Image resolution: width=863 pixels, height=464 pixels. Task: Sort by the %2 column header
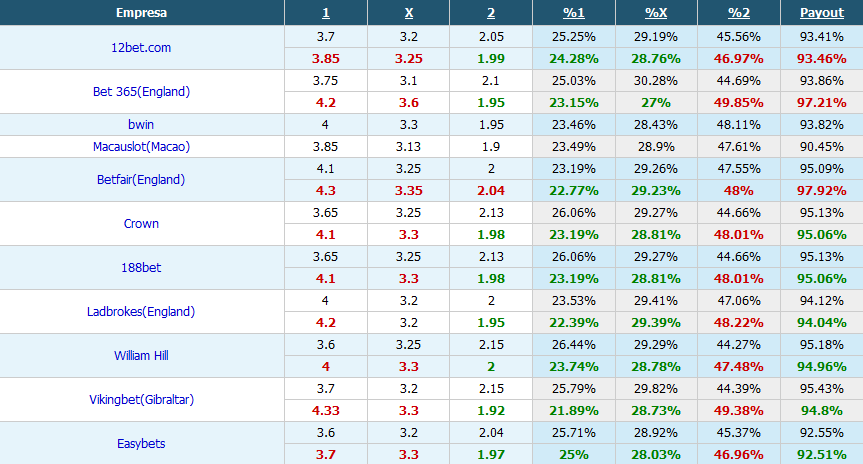tap(739, 13)
